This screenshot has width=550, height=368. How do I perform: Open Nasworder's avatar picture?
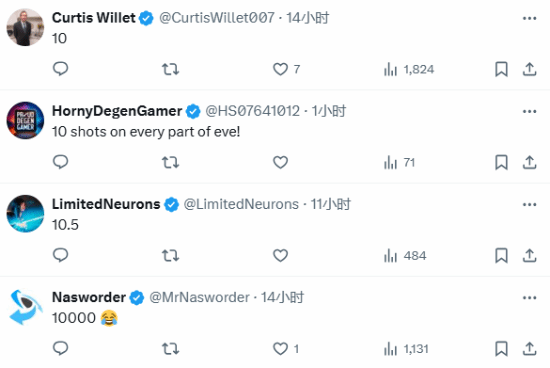tap(25, 307)
